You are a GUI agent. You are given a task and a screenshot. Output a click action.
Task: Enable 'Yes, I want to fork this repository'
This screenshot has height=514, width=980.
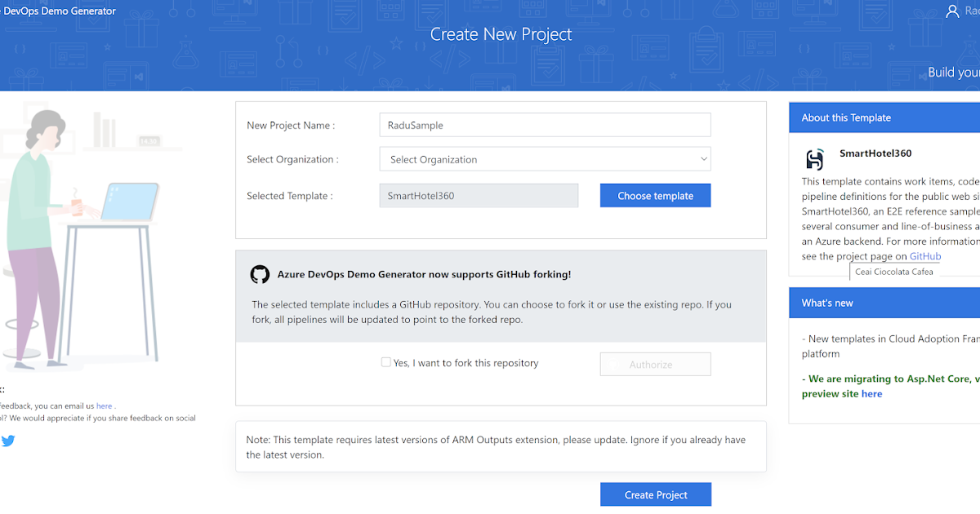385,361
